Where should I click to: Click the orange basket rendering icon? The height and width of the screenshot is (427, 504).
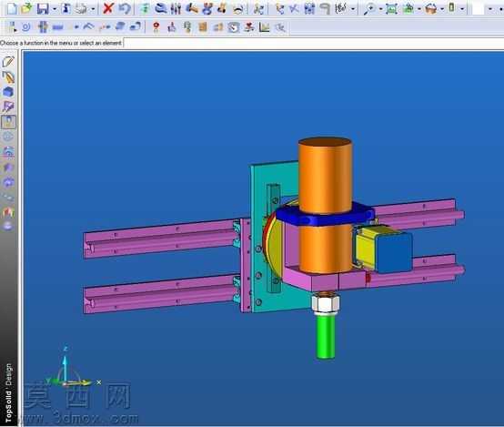pyautogui.click(x=430, y=8)
